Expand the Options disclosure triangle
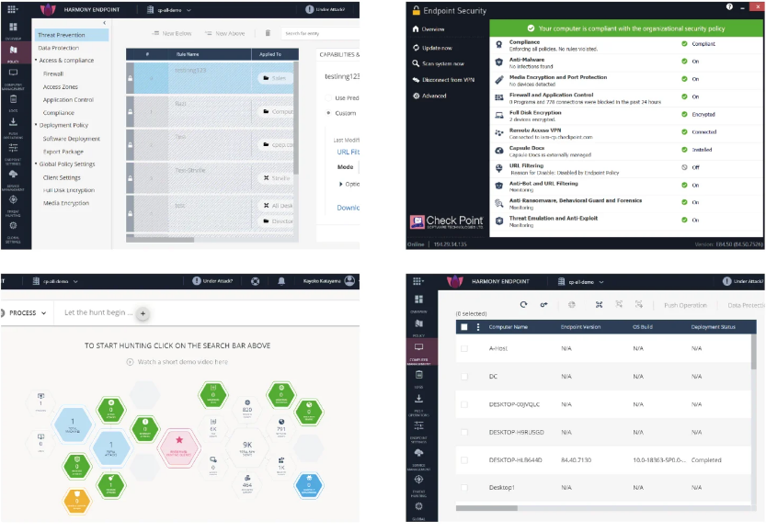 pyautogui.click(x=340, y=184)
